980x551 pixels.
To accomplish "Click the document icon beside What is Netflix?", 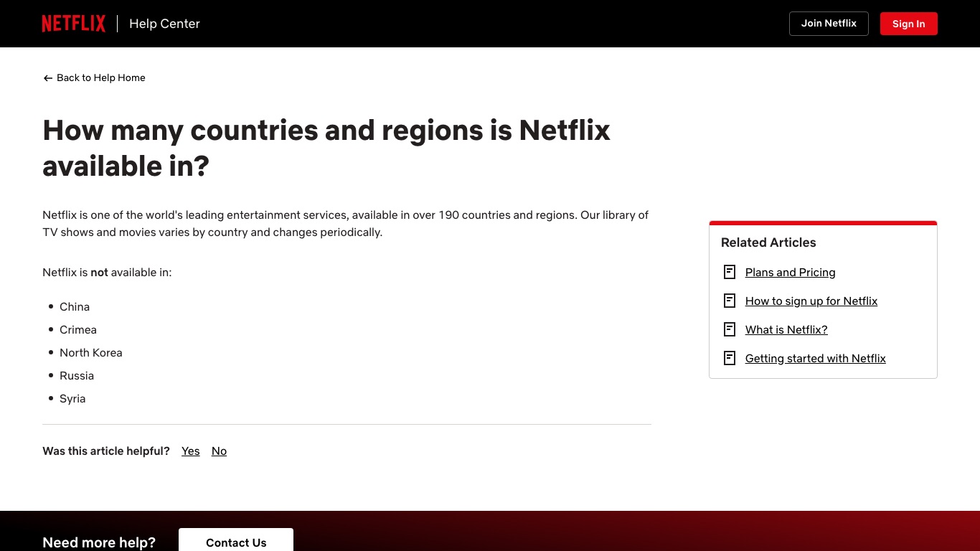I will (730, 329).
